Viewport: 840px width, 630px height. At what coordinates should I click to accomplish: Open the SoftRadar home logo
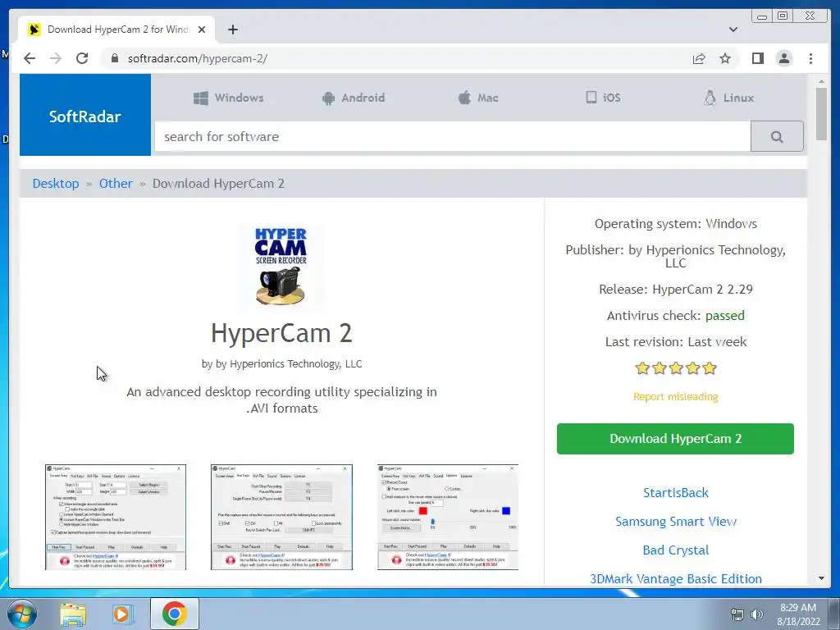pos(85,115)
